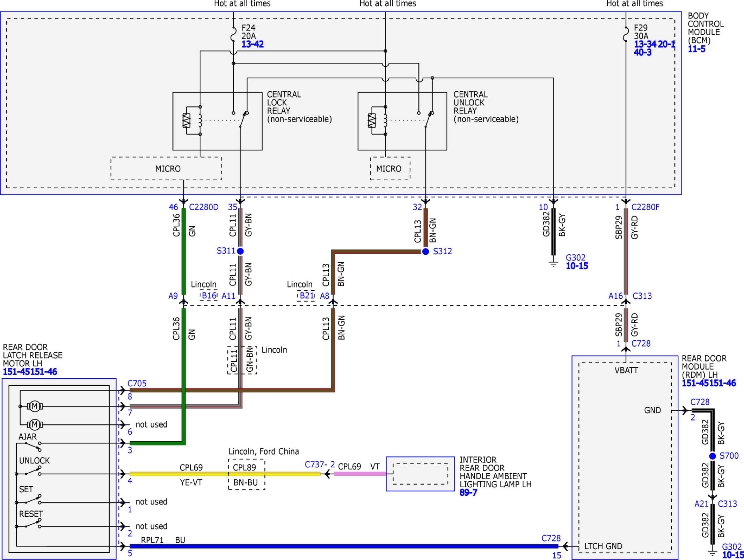The width and height of the screenshot is (744, 560).
Task: Follow the 10-15 link under S700 ground G302
Action: [x=733, y=555]
